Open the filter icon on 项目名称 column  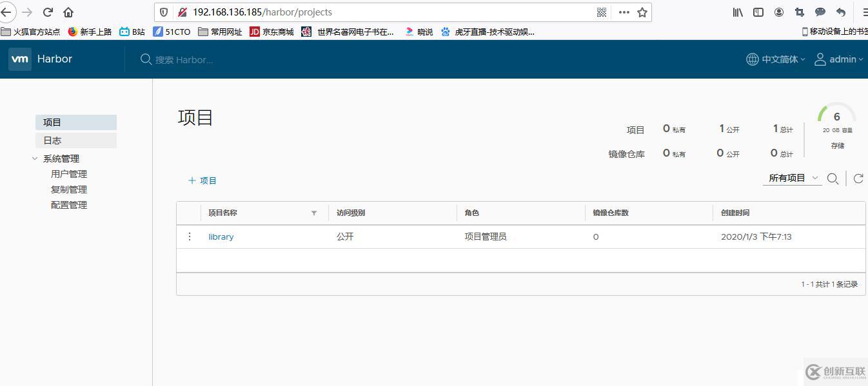[314, 213]
